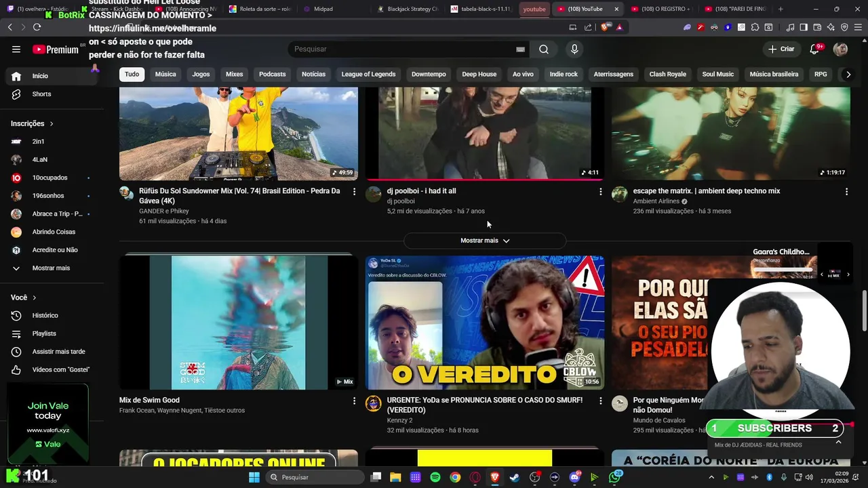Open options for URGENTE YoDa video
This screenshot has height=488, width=868.
click(600, 401)
